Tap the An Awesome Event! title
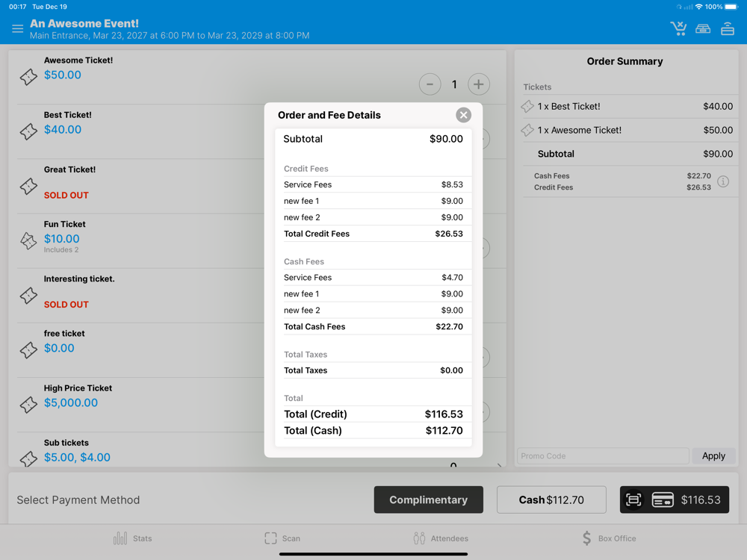The width and height of the screenshot is (747, 560). coord(84,23)
